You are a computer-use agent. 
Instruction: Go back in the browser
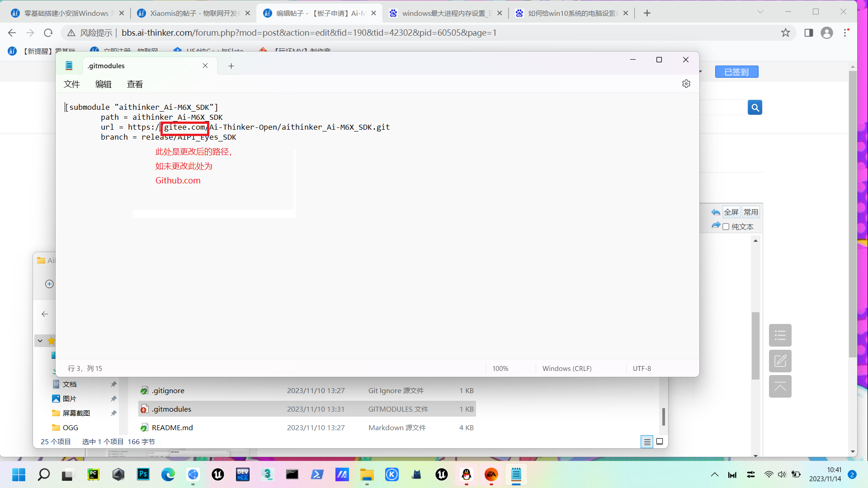pyautogui.click(x=12, y=33)
